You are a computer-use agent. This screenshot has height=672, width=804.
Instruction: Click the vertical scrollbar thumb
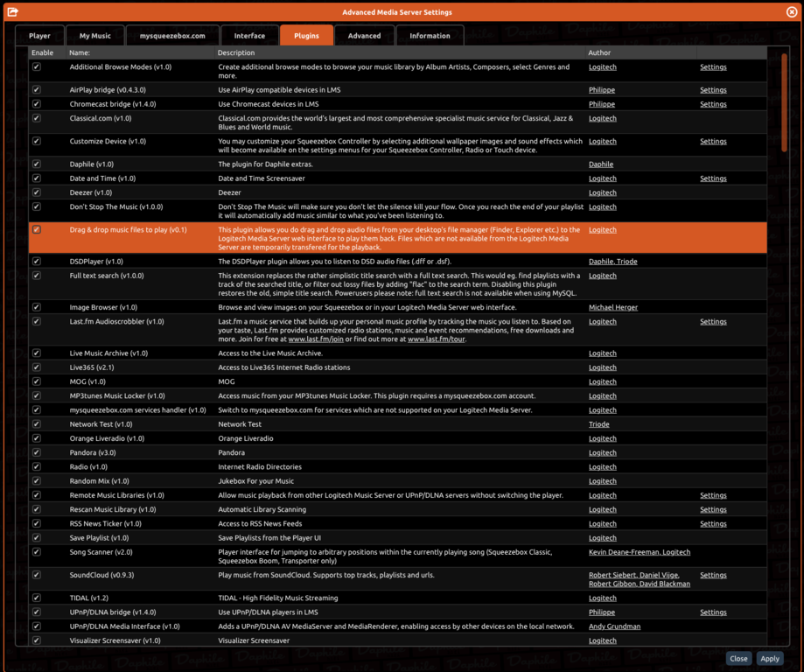784,102
